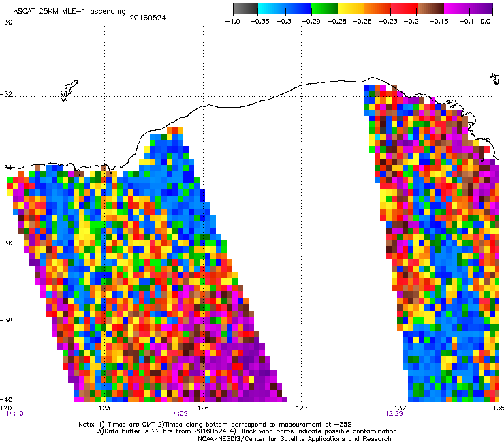Click the -0.29 color scale value
Screen dimensions: 504x443
coord(311,22)
